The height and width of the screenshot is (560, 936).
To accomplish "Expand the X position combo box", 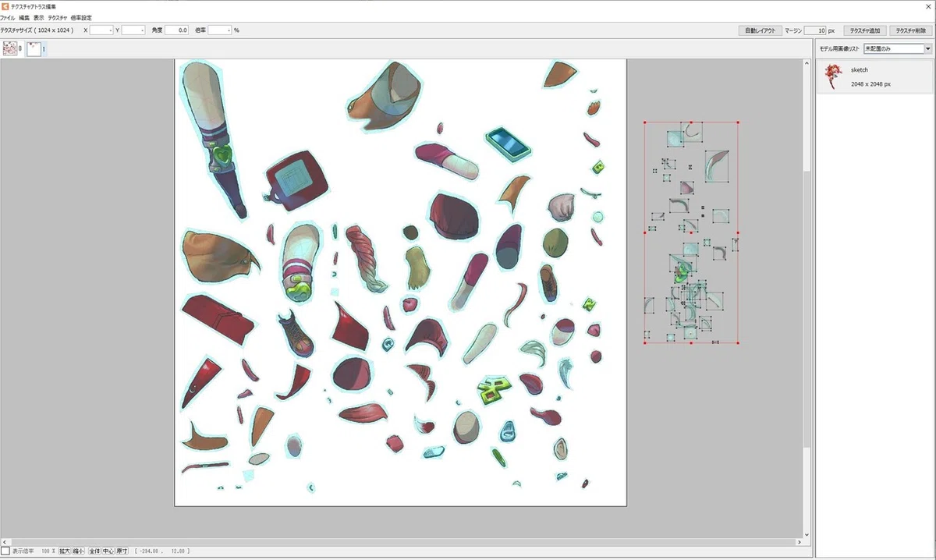I will pos(101,30).
